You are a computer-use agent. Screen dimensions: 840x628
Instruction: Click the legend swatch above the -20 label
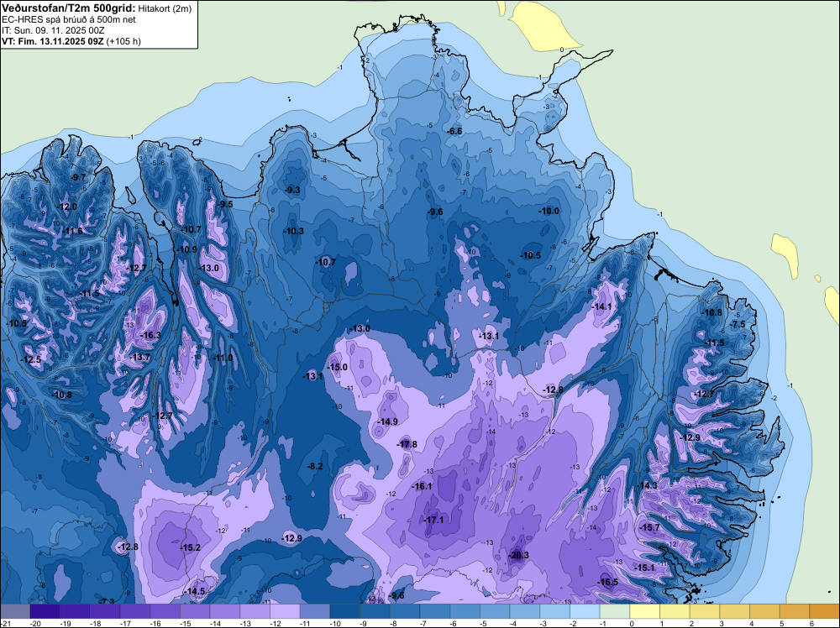[45, 611]
